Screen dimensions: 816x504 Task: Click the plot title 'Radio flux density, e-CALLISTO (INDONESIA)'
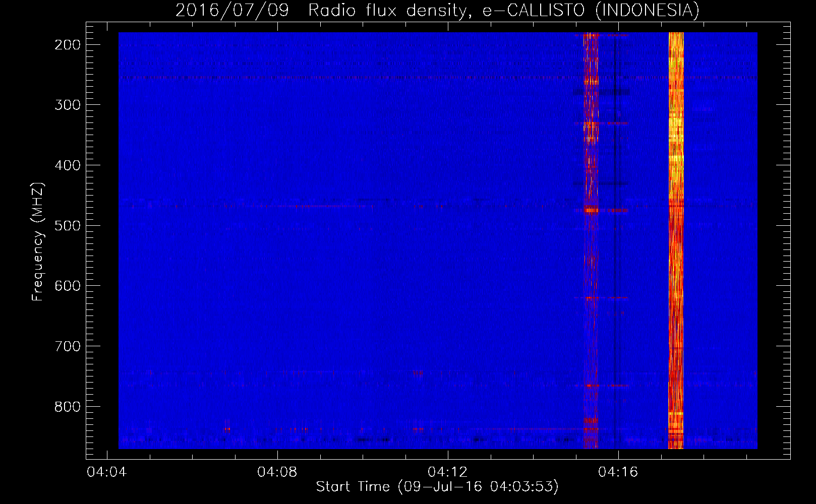[504, 10]
